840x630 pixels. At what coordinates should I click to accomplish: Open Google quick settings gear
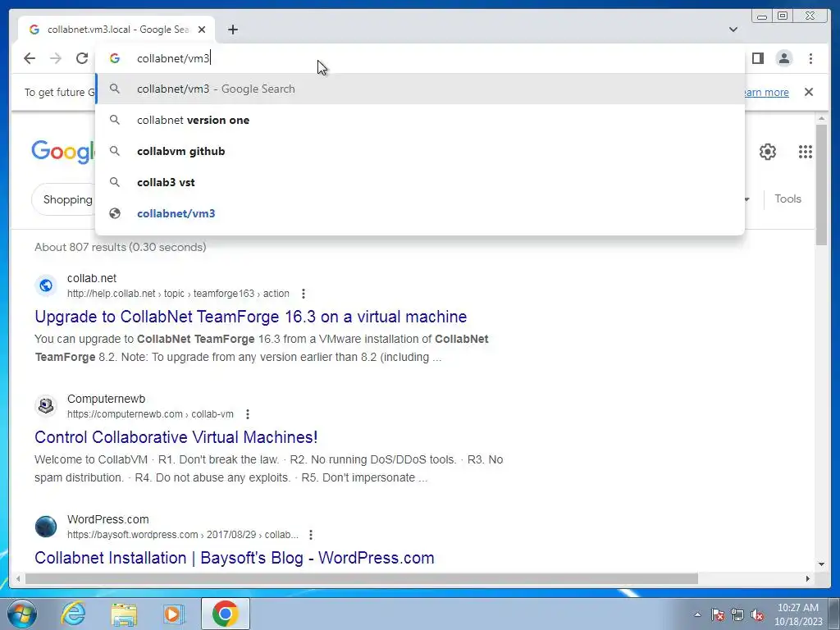(x=768, y=152)
